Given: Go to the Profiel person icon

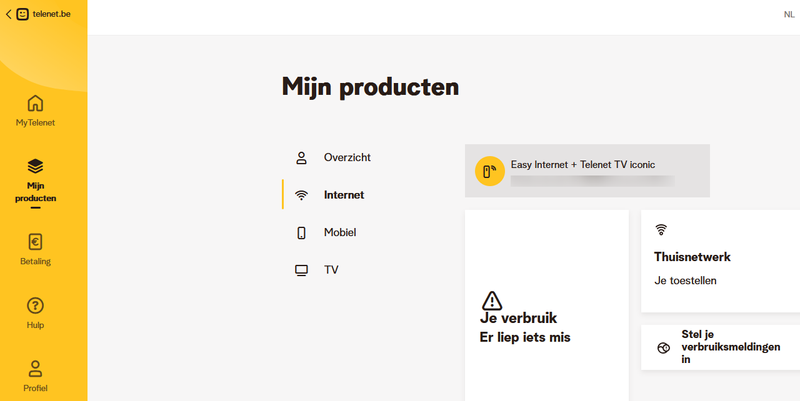Looking at the screenshot, I should pos(35,368).
